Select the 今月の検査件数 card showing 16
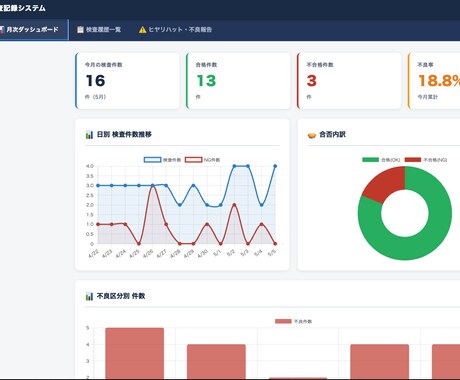The width and height of the screenshot is (460, 380). pos(127,81)
